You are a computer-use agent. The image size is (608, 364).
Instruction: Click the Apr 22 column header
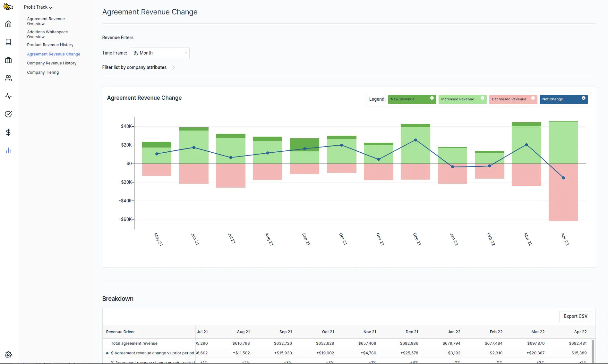pos(580,332)
